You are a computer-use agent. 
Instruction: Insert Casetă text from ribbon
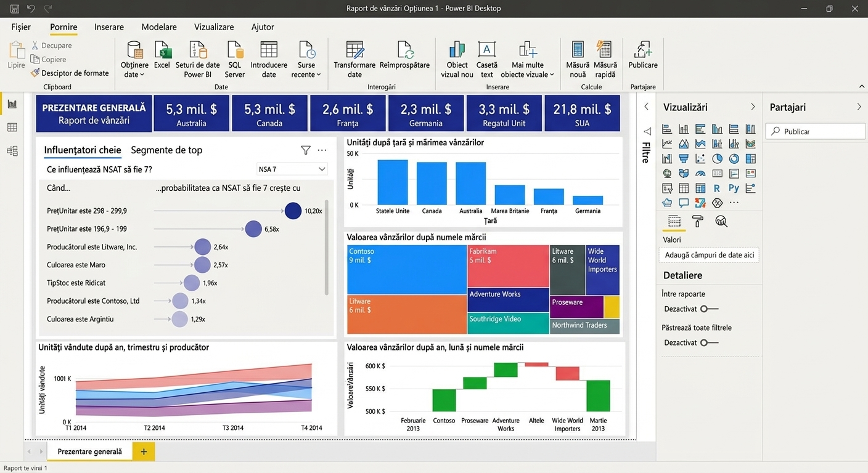486,60
